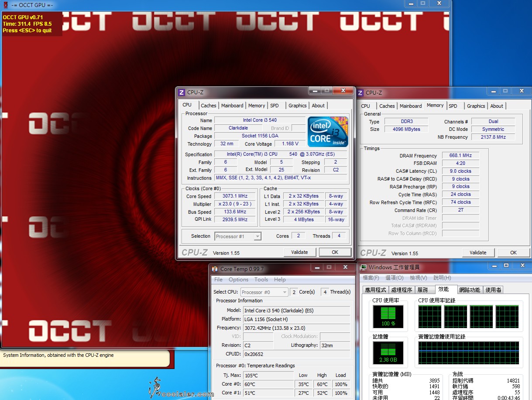This screenshot has height=400, width=532.
Task: Open Tools menu in Core Temp
Action: [x=261, y=280]
